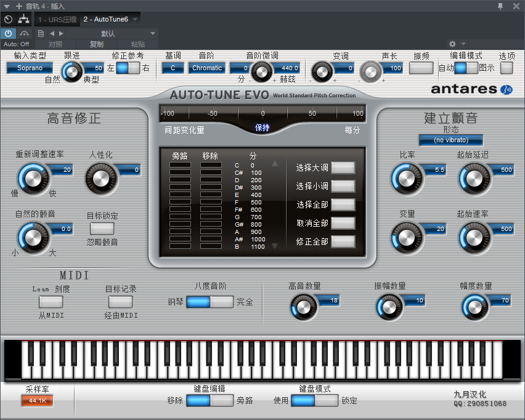The width and height of the screenshot is (525, 420).
Task: Toggle 目标锁定 ignore vibrato button
Action: (102, 228)
